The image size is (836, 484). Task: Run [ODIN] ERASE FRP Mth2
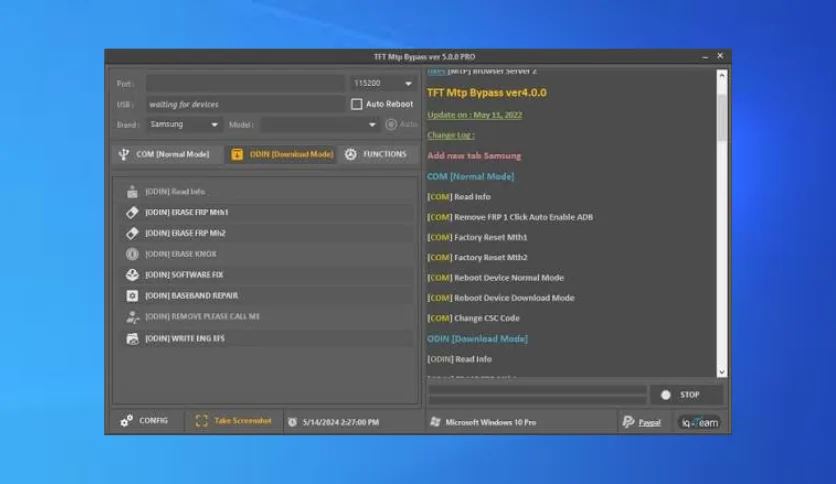265,233
